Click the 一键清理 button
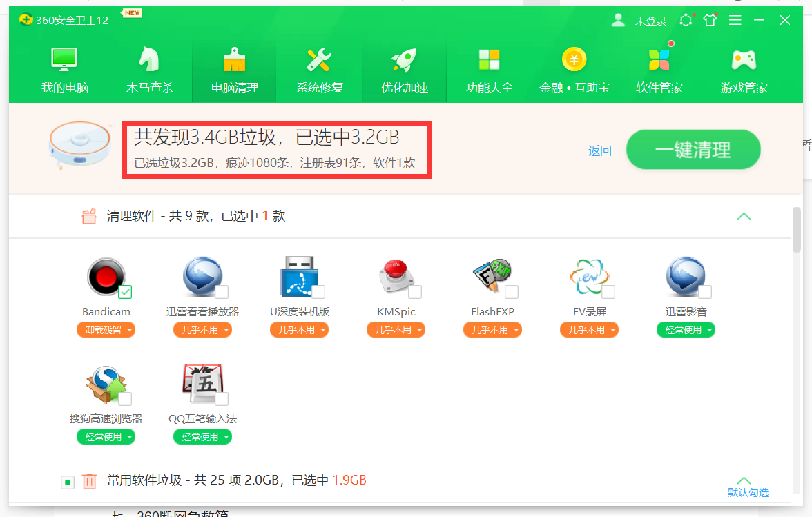Screen dimensions: 812x517 pos(693,150)
